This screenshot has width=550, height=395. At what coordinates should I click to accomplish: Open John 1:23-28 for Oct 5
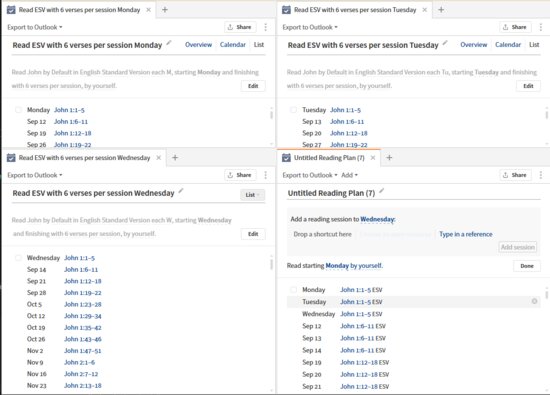coord(83,304)
